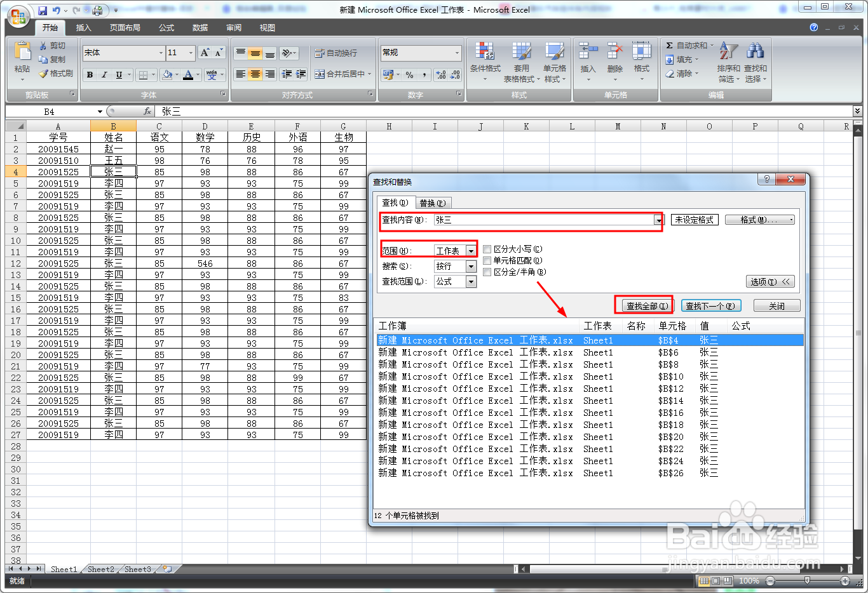This screenshot has height=593, width=868.
Task: Open the font name (宋体) dropdown
Action: (x=161, y=53)
